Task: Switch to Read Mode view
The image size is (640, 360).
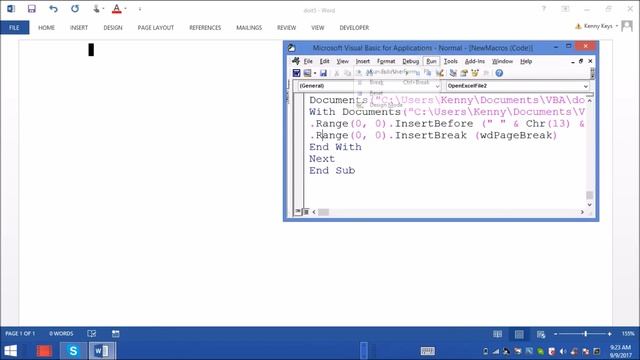Action: pos(497,334)
